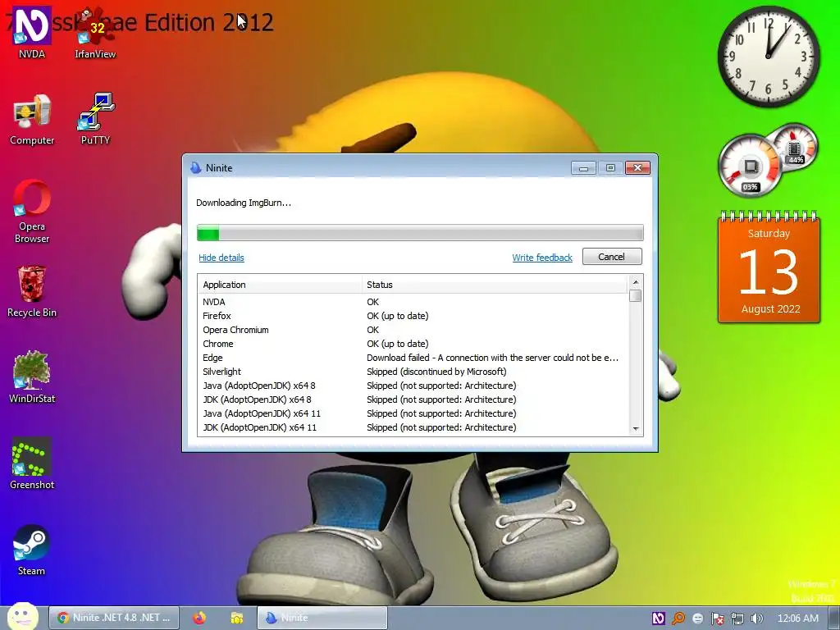Select the Edge row in details list
The width and height of the screenshot is (840, 630).
pyautogui.click(x=413, y=358)
